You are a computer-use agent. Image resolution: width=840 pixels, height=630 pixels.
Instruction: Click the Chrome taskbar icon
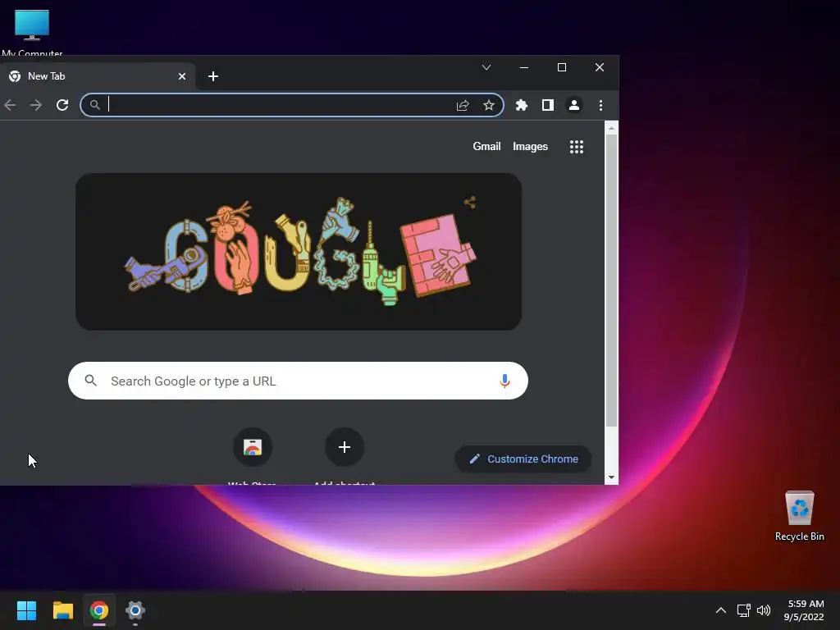coord(99,610)
